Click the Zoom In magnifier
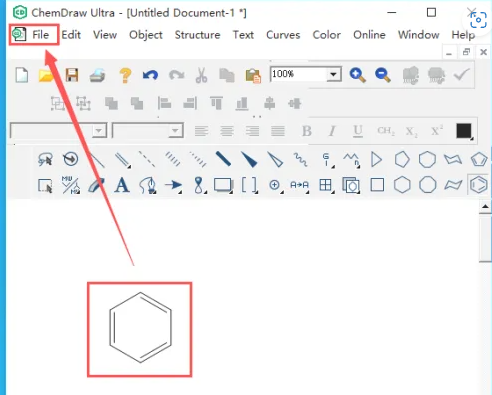The height and width of the screenshot is (395, 492). tap(357, 75)
